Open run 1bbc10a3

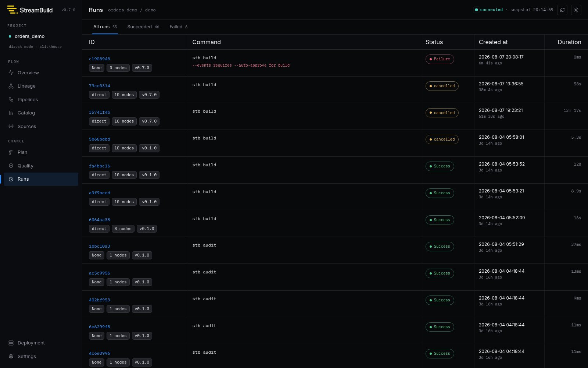tap(100, 246)
